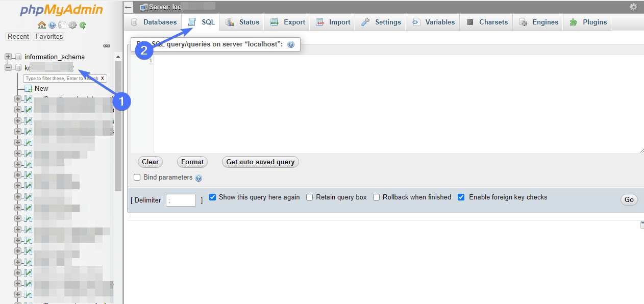
Task: Format the SQL query
Action: (192, 162)
